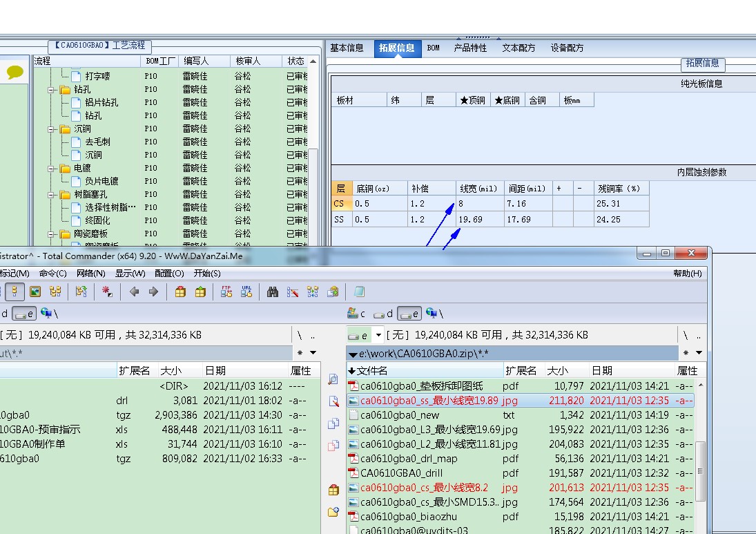Select drive c in the right panel drive bar
This screenshot has width=756, height=534.
coord(356,314)
